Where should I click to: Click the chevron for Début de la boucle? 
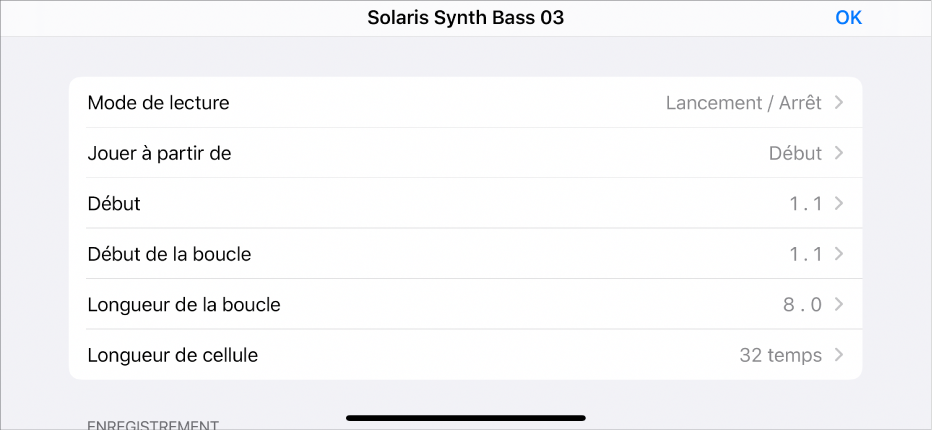[839, 254]
